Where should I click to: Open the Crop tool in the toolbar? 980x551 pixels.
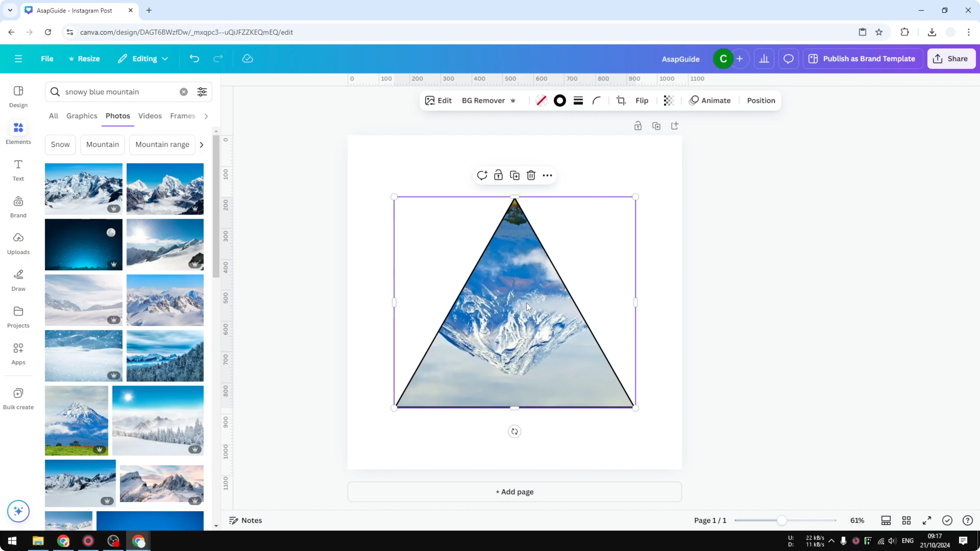click(620, 100)
